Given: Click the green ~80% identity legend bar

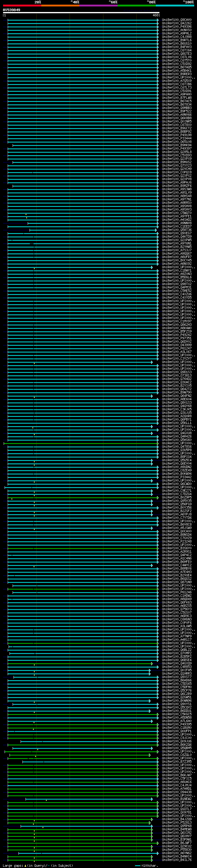Looking at the screenshot, I should click(137, 6).
